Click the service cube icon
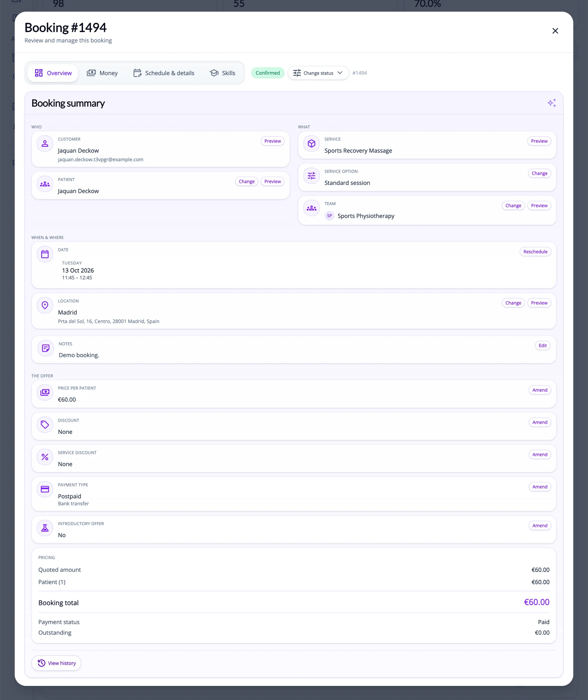 [x=312, y=143]
